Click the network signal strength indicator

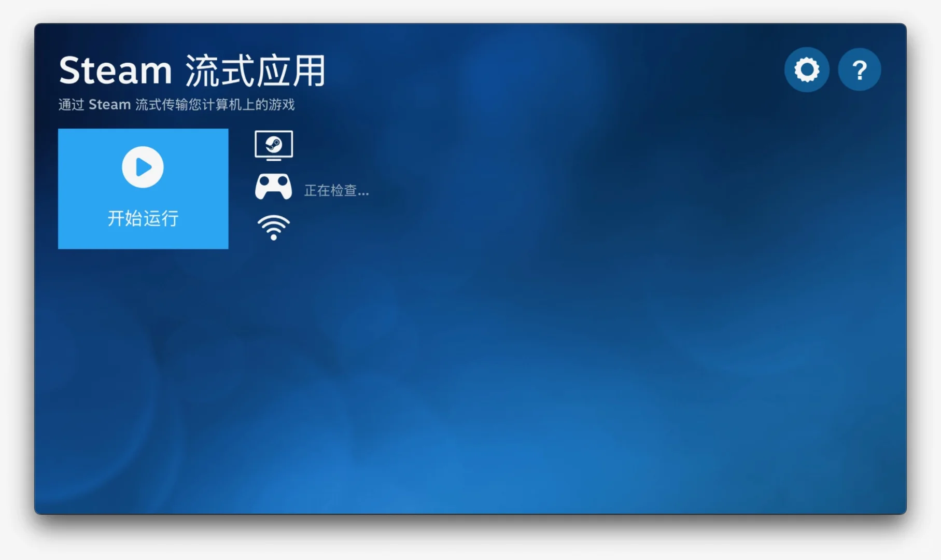273,227
